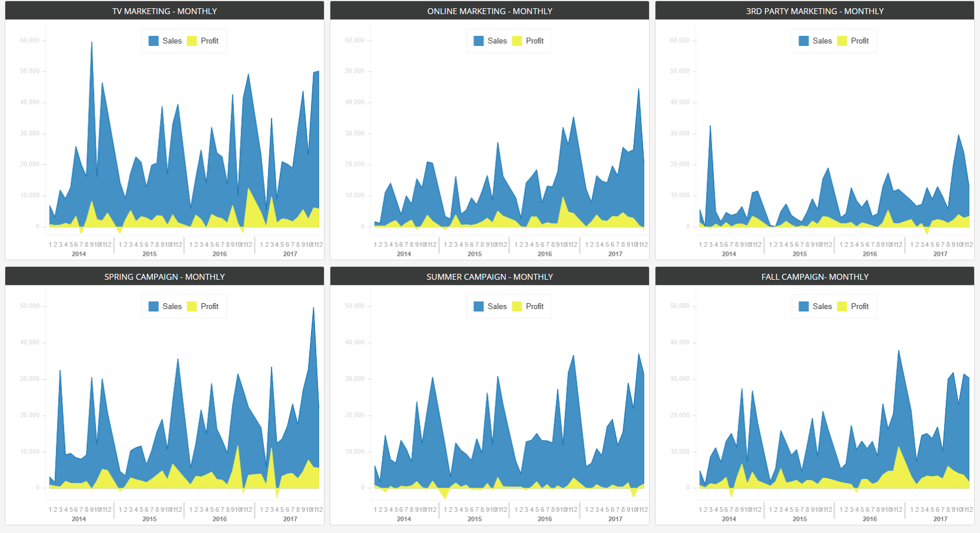980x533 pixels.
Task: Select the FALL CAMPAIGN- MONTHLY panel header
Action: 815,277
